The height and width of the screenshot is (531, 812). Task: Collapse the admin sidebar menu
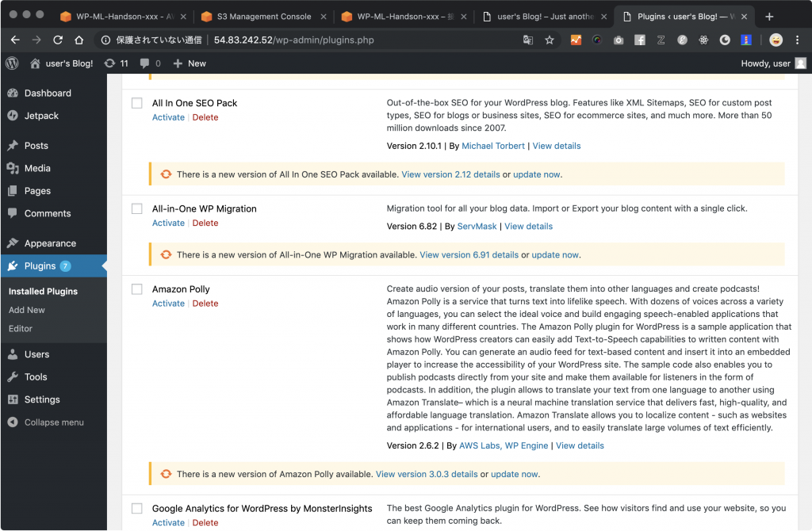54,422
